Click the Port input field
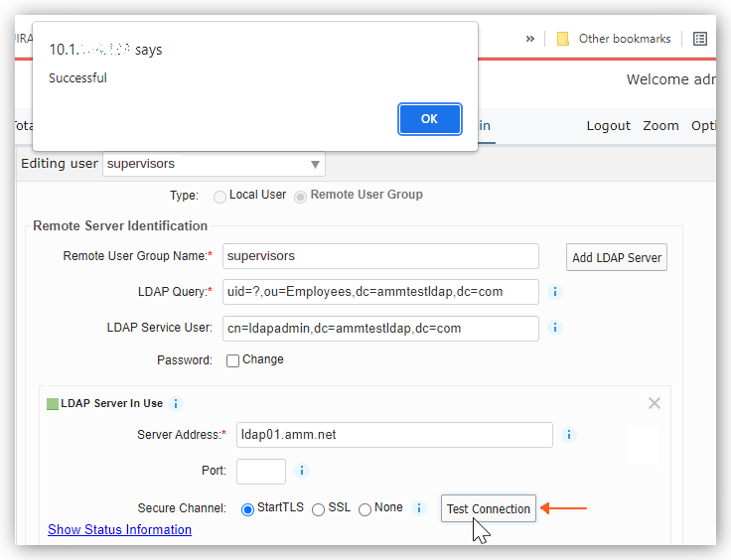Screen dimensions: 731x560 [x=261, y=472]
